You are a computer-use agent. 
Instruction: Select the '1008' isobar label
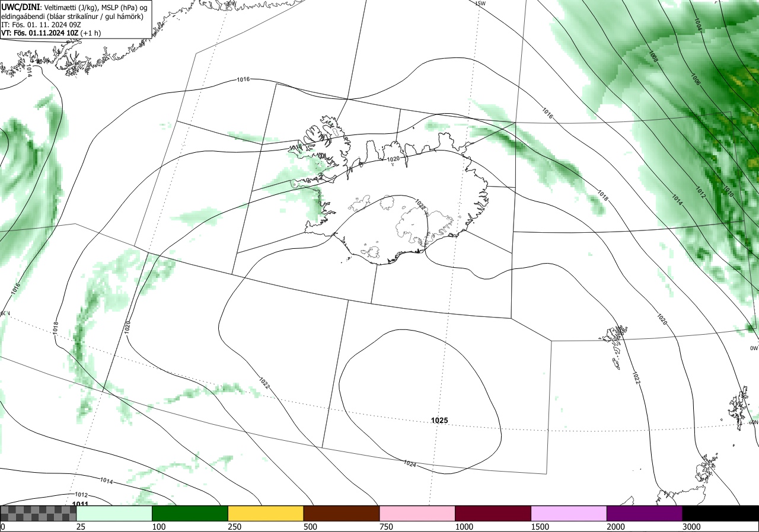(x=653, y=57)
